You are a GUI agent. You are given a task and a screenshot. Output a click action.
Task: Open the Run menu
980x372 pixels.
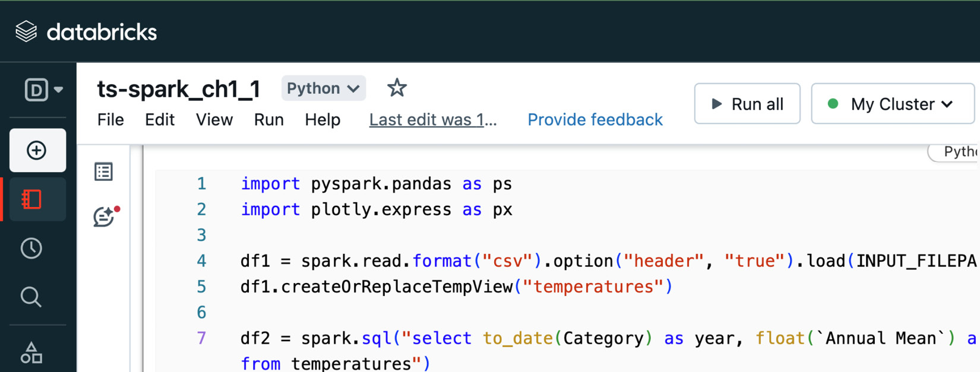pyautogui.click(x=268, y=120)
